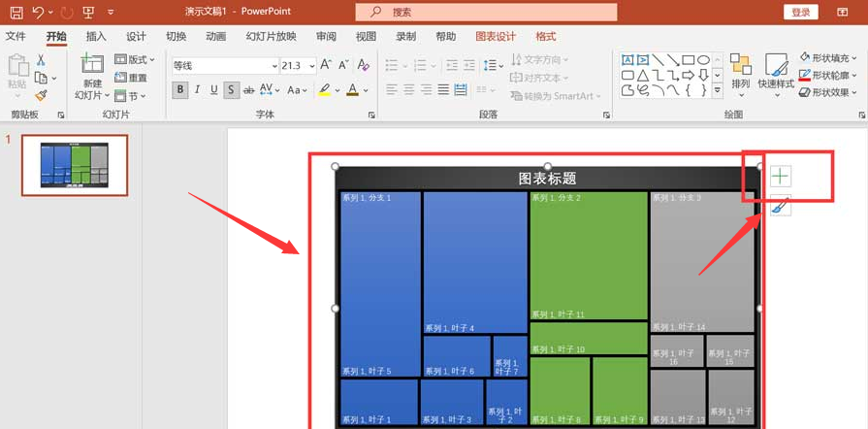This screenshot has height=429, width=868.
Task: Click the Save icon in title bar
Action: coord(16,12)
